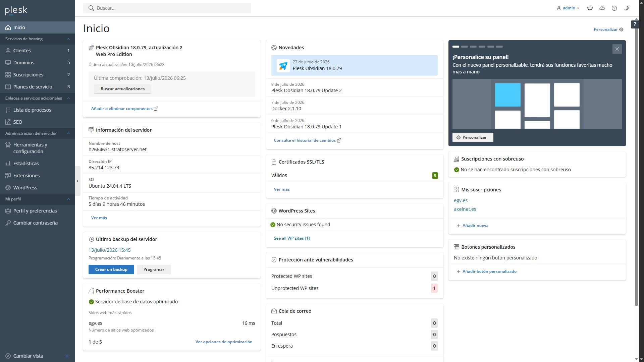Image resolution: width=644 pixels, height=362 pixels.
Task: Click the Cambiar vista icon in sidebar
Action: [x=8, y=356]
